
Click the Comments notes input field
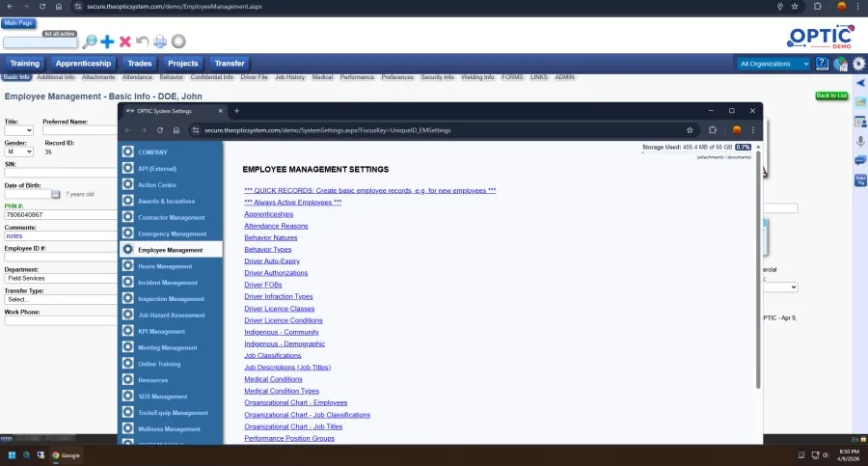pyautogui.click(x=61, y=236)
